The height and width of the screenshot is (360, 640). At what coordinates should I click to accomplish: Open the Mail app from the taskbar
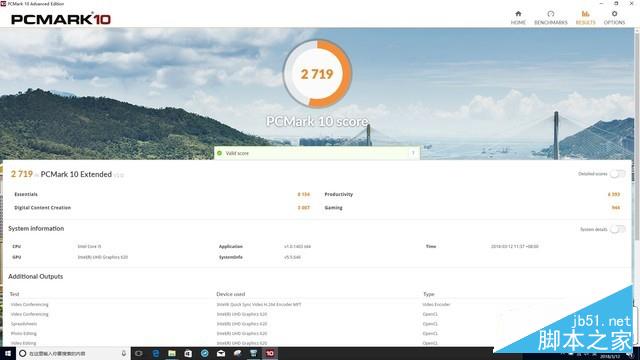pyautogui.click(x=221, y=353)
